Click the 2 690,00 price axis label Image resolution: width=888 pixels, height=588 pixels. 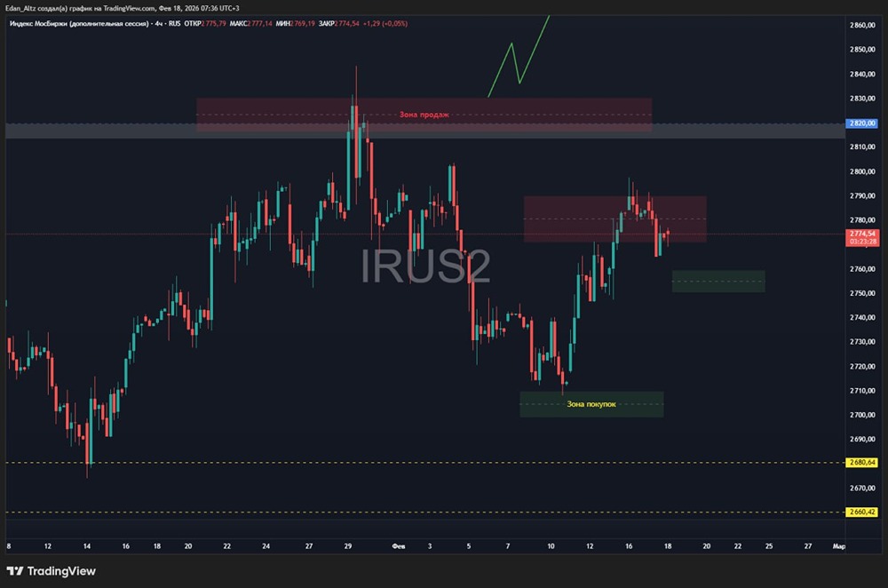tap(862, 439)
